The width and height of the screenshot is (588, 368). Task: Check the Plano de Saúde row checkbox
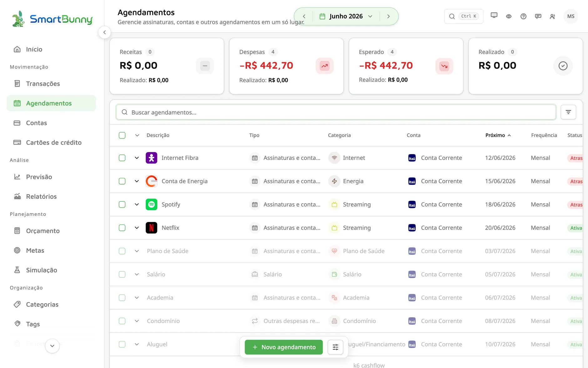pos(122,251)
